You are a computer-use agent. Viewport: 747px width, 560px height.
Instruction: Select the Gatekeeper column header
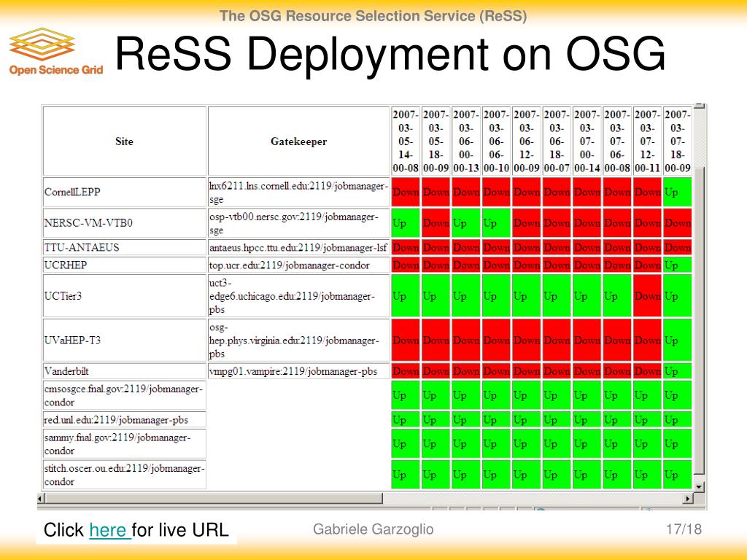[298, 141]
